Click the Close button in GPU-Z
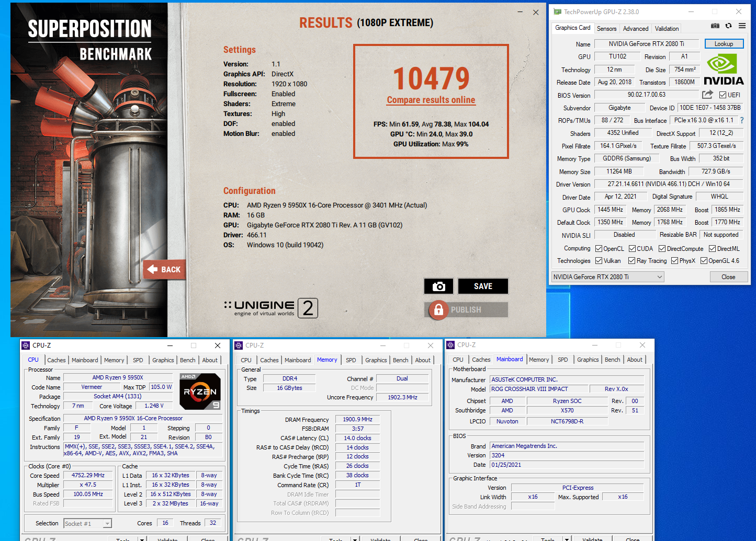 click(728, 277)
